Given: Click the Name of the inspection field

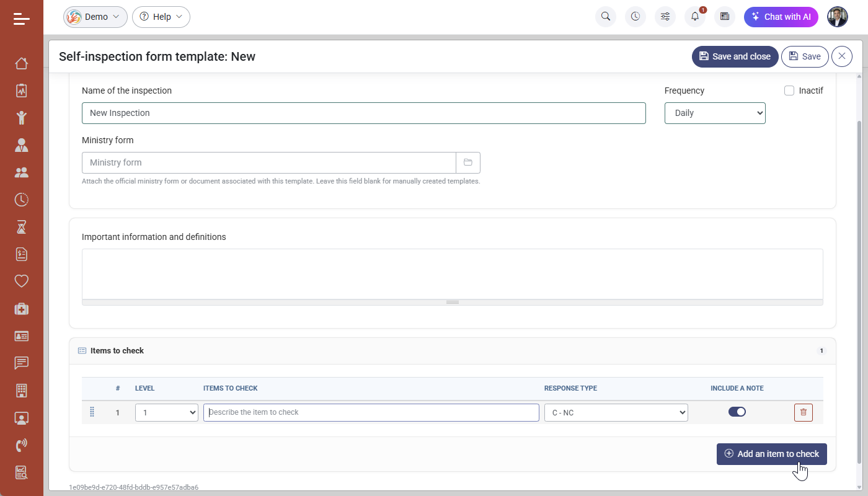Looking at the screenshot, I should click(364, 113).
